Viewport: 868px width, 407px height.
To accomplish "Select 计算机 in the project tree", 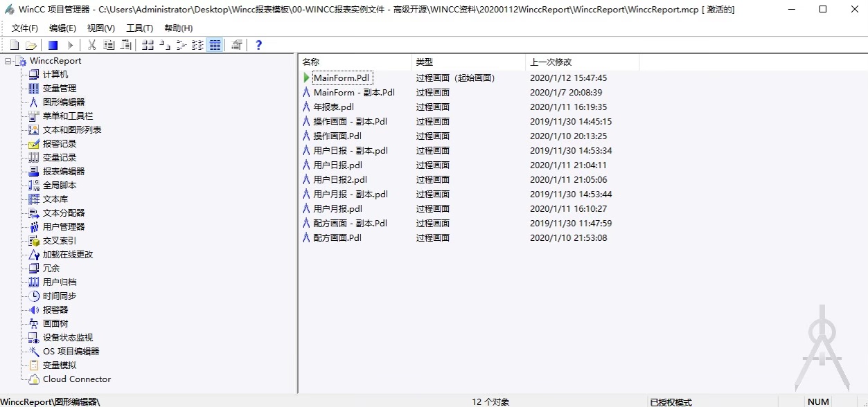I will point(55,75).
